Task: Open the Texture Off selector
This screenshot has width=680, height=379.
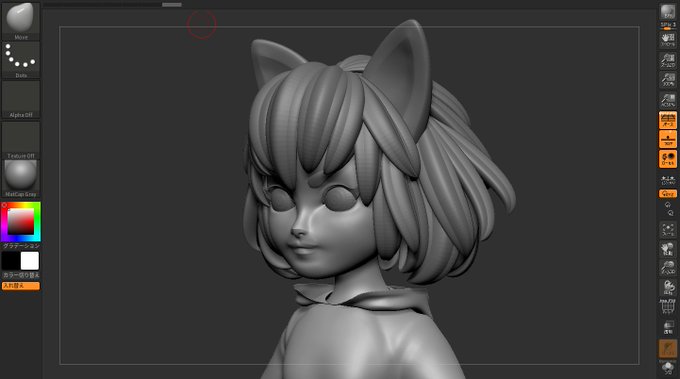Action: [20, 140]
